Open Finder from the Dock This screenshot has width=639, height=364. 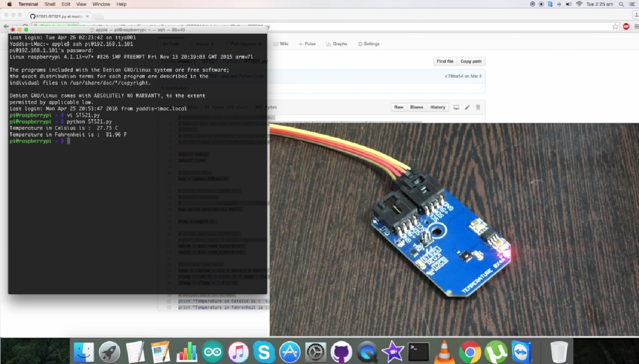(x=84, y=352)
